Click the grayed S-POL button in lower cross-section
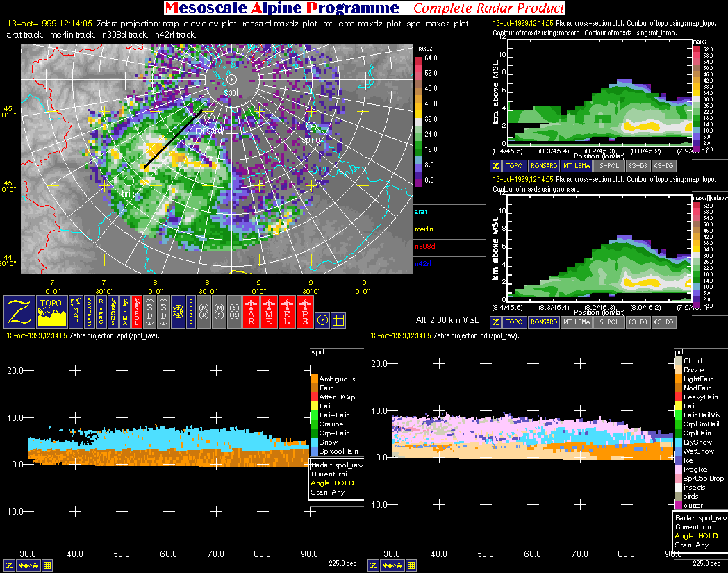Image resolution: width=728 pixels, height=573 pixels. pos(609,322)
